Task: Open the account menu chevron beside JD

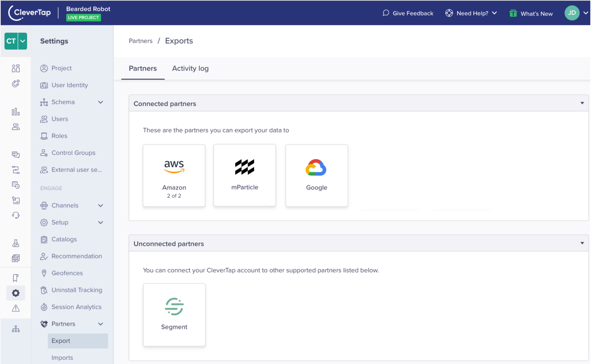Action: pos(585,13)
